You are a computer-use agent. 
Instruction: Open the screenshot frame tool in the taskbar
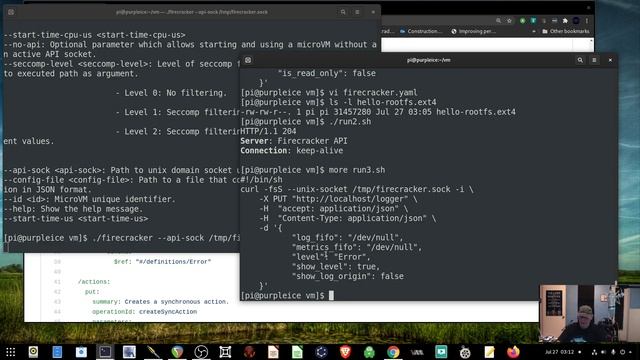[x=225, y=352]
